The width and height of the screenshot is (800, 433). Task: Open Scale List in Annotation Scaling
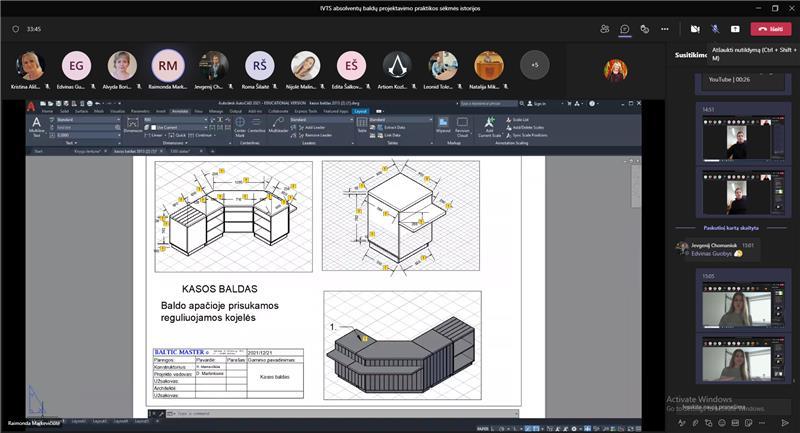point(517,120)
